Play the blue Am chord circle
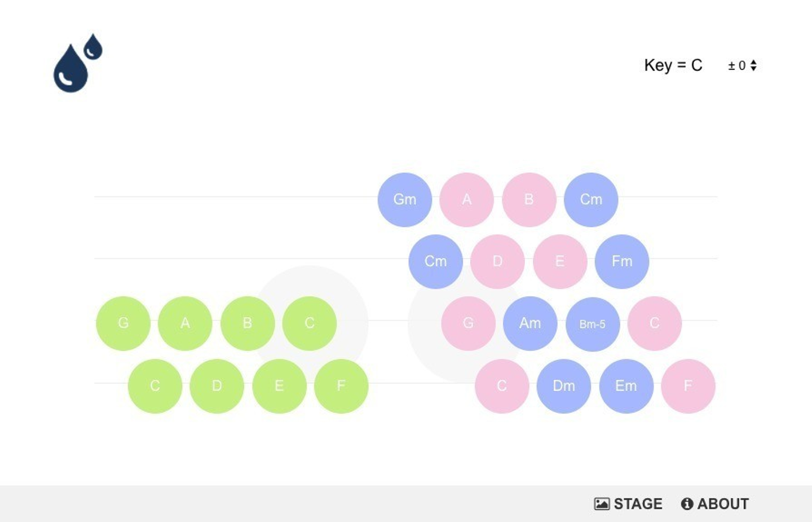This screenshot has height=522, width=812. pos(530,323)
